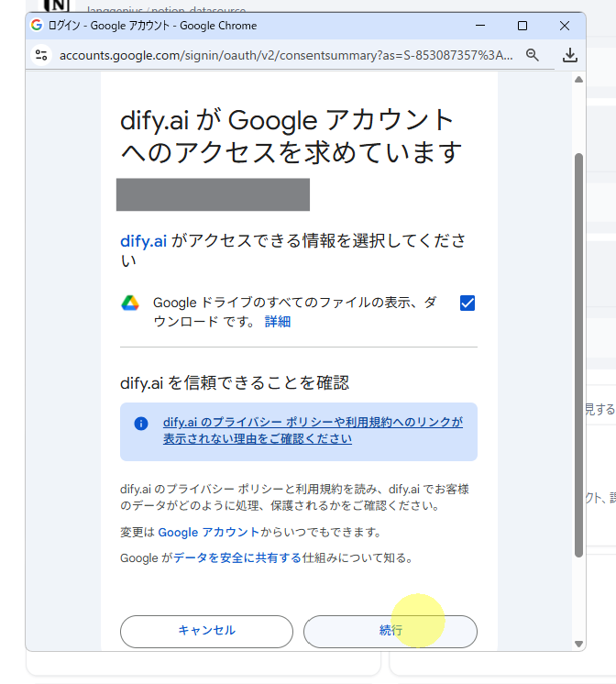The image size is (616, 684).
Task: Click the download icon in Chrome toolbar
Action: click(x=570, y=55)
